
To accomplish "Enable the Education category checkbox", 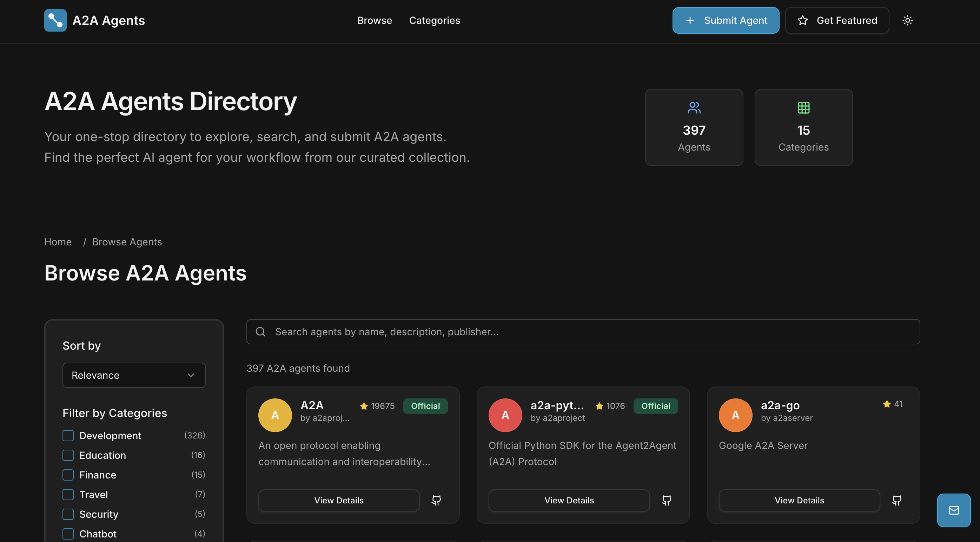I will [x=68, y=455].
